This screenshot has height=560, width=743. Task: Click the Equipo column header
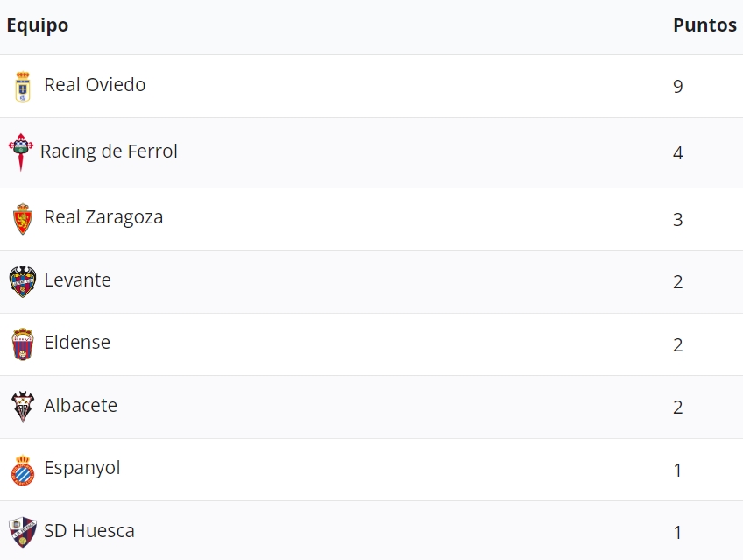[x=38, y=25]
